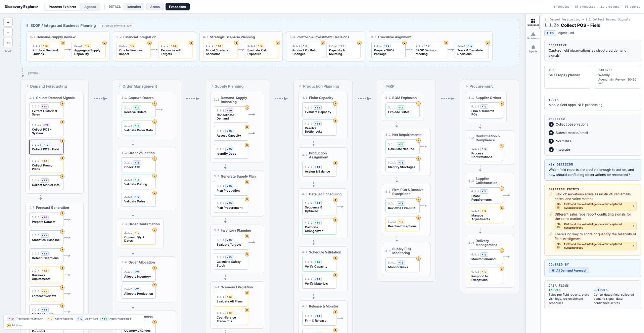Click friction badge on Firm & Transmit POs

(502, 103)
